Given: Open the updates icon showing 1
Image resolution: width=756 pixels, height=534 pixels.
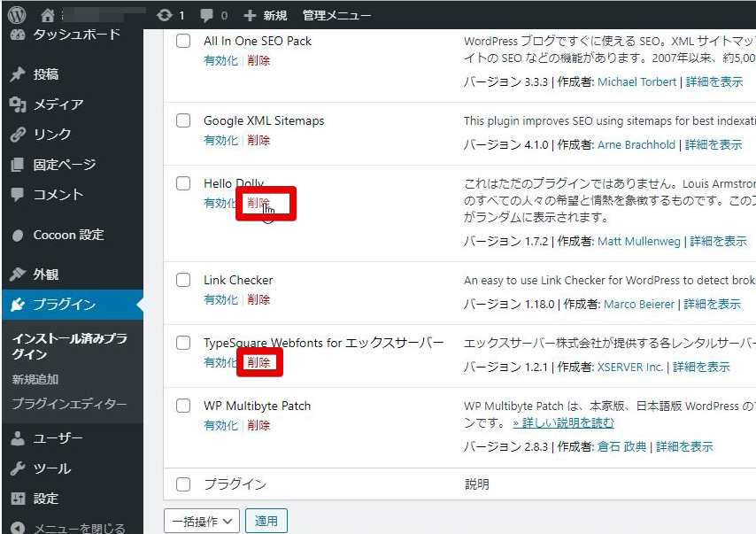Looking at the screenshot, I should [x=165, y=15].
